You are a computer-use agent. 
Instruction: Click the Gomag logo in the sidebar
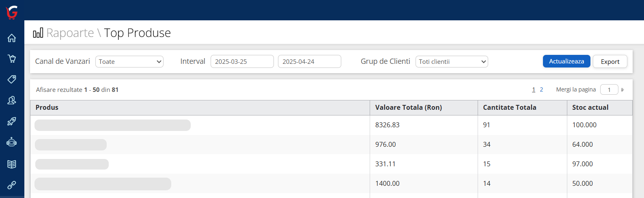[12, 12]
